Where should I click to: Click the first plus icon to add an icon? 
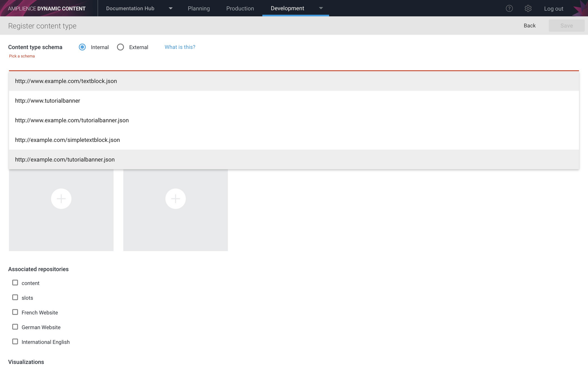click(x=61, y=198)
